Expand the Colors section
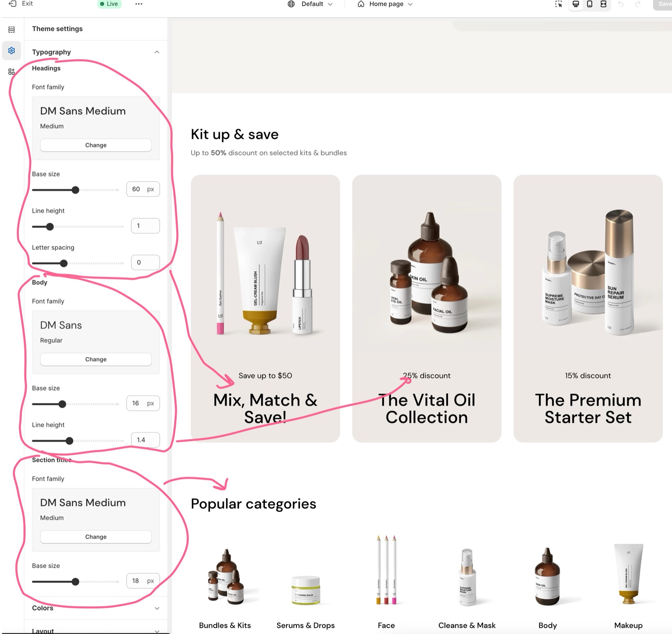Image resolution: width=672 pixels, height=634 pixels. pyautogui.click(x=157, y=608)
